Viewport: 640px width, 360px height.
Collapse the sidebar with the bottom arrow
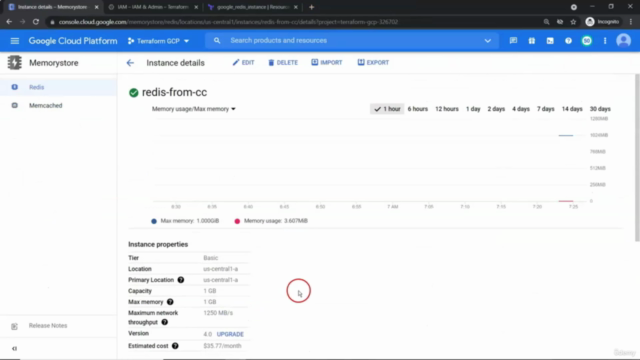(x=14, y=349)
